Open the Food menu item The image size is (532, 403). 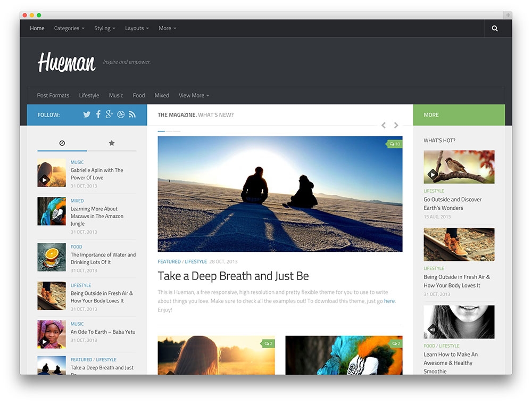[138, 95]
